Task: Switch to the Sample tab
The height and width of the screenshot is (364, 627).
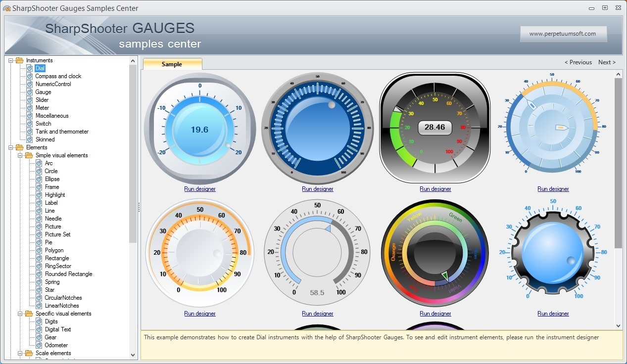Action: (x=172, y=64)
